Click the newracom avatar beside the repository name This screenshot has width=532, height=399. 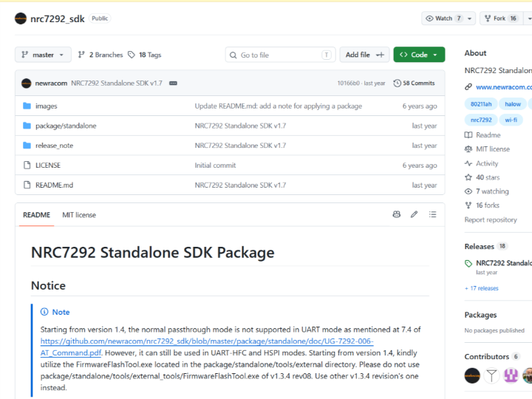coord(21,18)
